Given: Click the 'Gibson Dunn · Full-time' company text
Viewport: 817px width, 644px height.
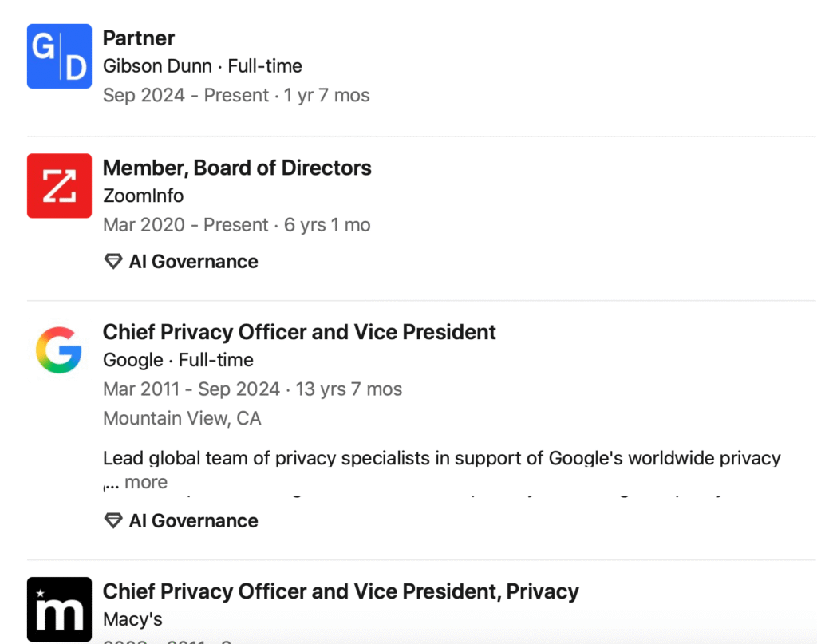Looking at the screenshot, I should click(203, 66).
